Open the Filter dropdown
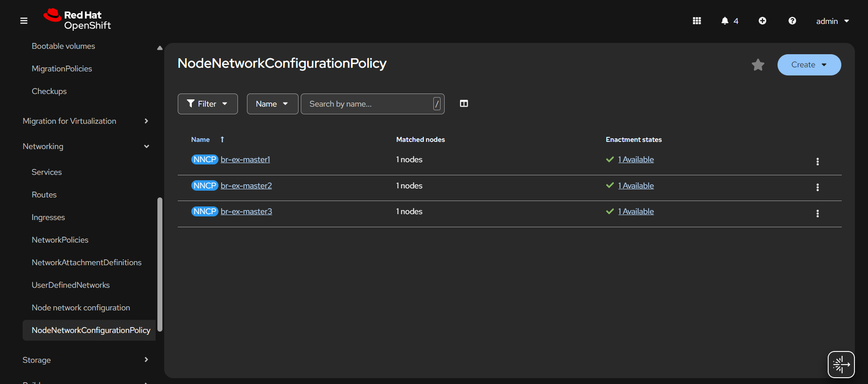Viewport: 868px width, 384px height. 208,104
